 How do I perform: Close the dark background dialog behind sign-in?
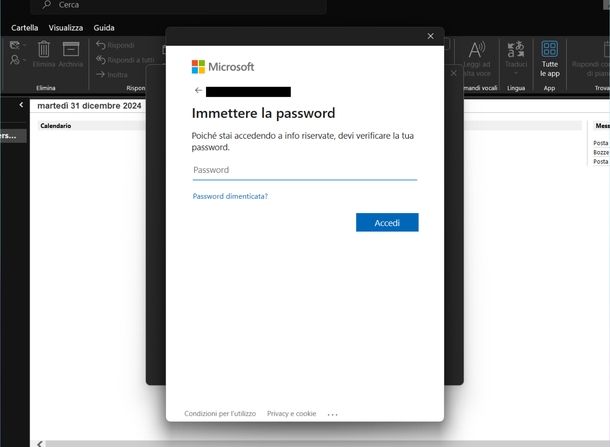(454, 73)
